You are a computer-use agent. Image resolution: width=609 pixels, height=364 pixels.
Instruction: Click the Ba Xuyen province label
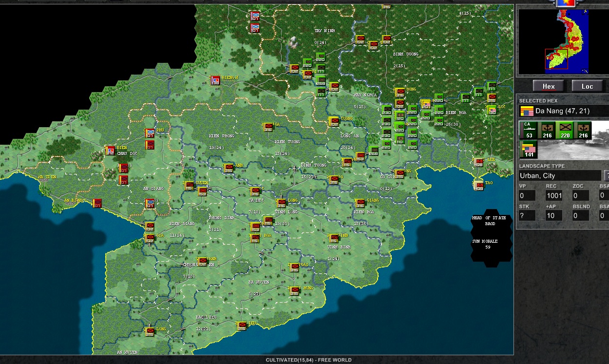point(259,282)
